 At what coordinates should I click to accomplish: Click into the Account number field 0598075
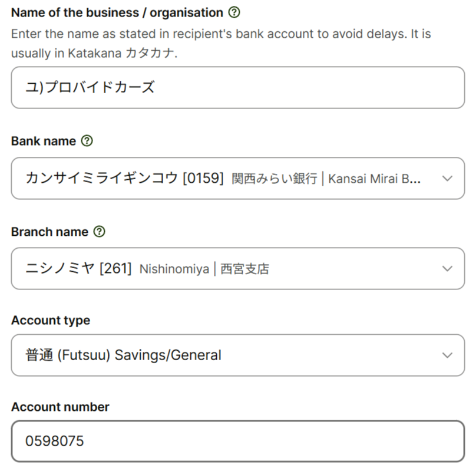(238, 442)
